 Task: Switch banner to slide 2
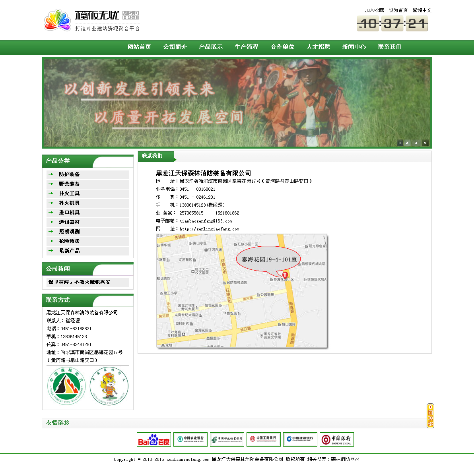[x=407, y=143]
